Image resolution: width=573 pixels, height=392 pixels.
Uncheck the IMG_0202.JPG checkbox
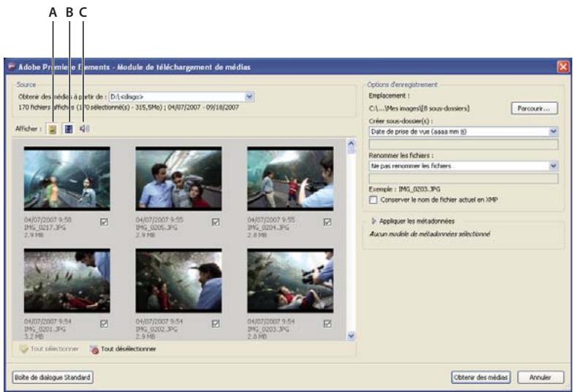point(216,323)
